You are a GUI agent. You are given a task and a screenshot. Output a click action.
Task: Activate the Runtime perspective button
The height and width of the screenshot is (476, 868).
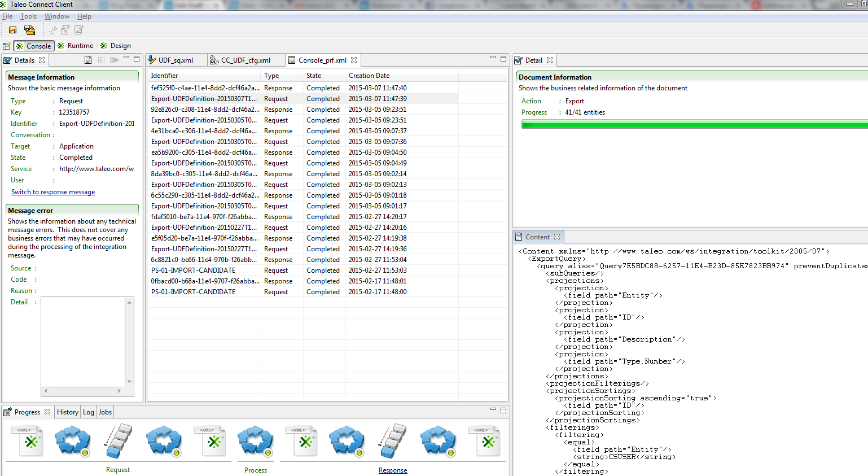point(76,46)
